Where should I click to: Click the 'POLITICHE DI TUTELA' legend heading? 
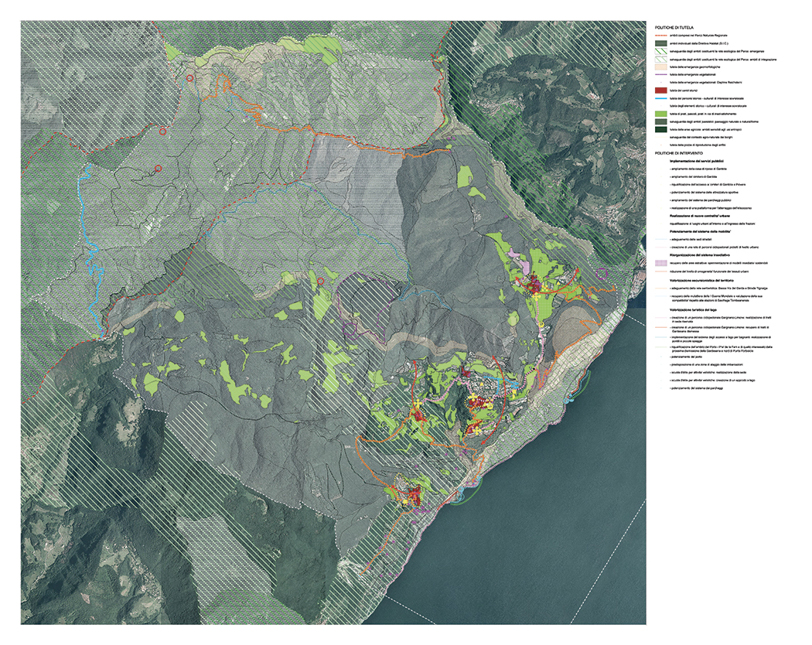pyautogui.click(x=673, y=27)
